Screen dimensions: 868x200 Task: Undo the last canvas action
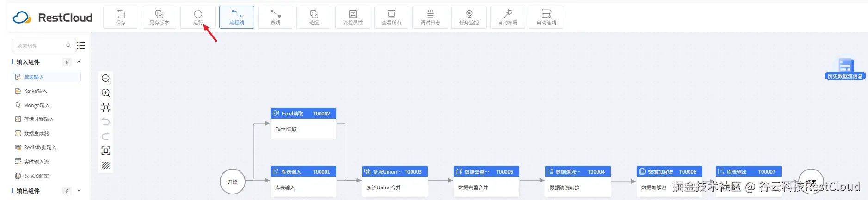click(106, 122)
